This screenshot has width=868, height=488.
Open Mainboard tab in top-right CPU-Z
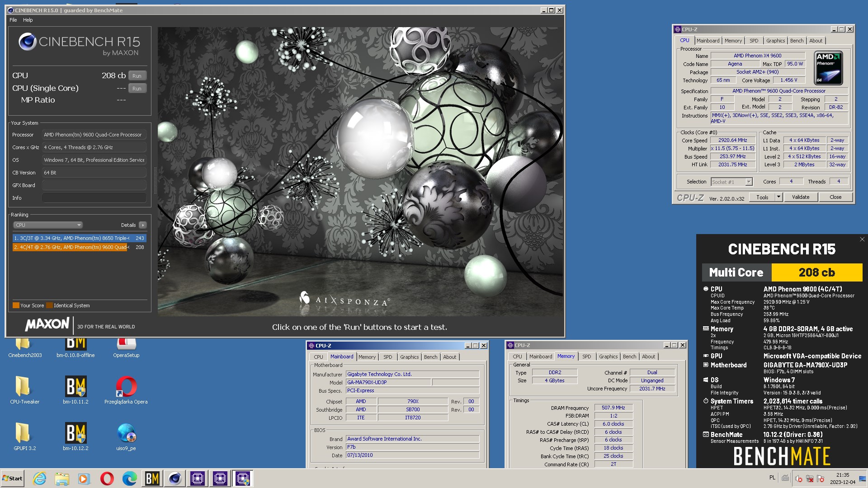pos(708,41)
